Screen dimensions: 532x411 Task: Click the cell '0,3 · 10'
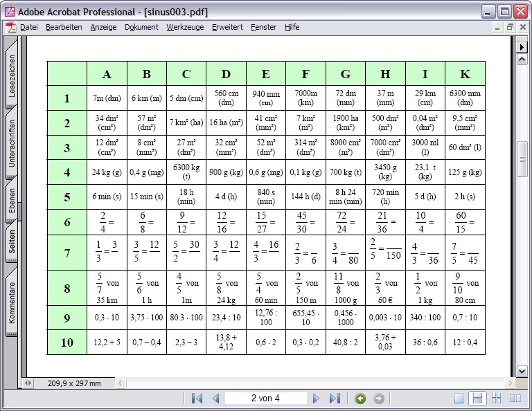point(107,318)
